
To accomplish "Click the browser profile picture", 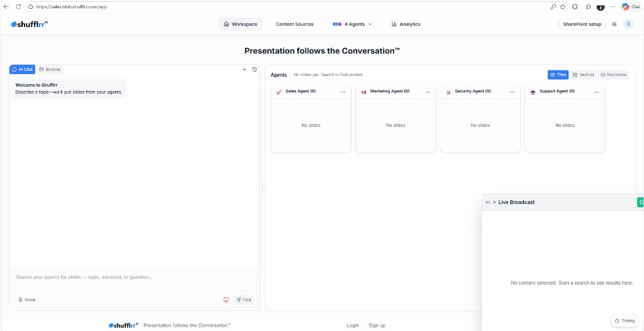I will tap(601, 7).
